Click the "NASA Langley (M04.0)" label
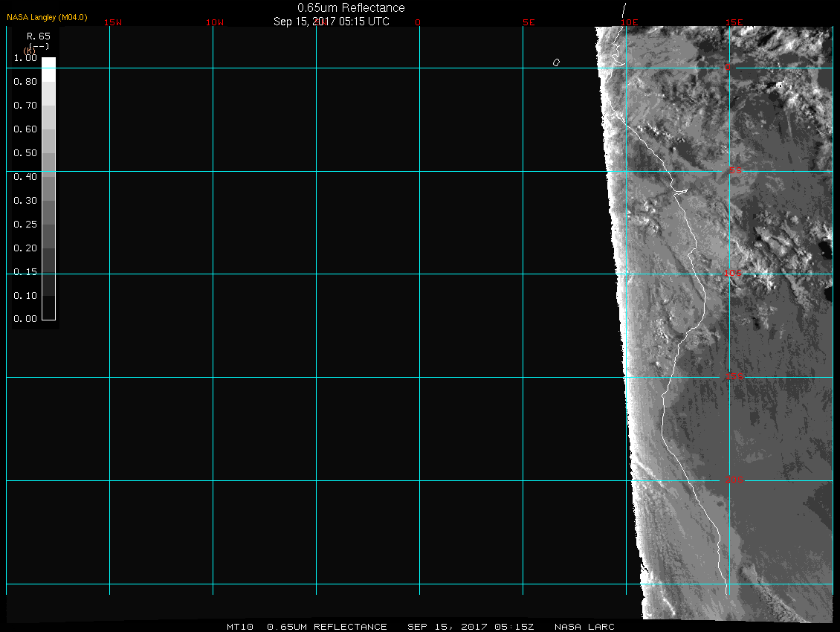The image size is (840, 632). (47, 17)
